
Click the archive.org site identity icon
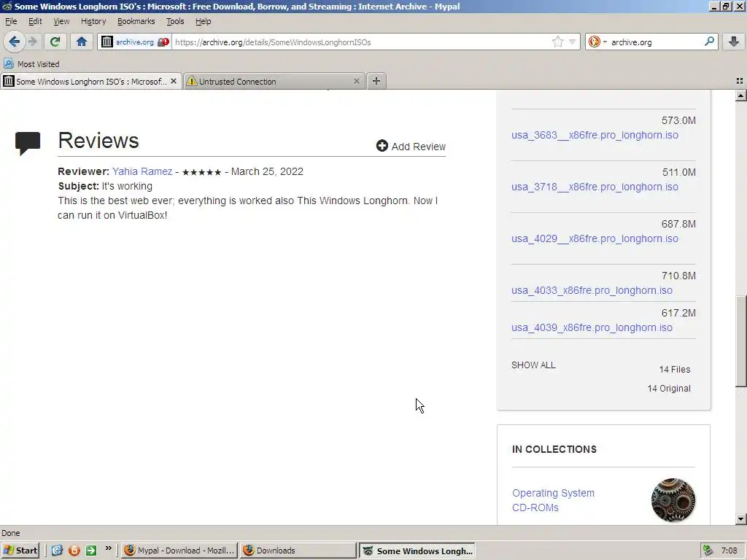pos(107,42)
